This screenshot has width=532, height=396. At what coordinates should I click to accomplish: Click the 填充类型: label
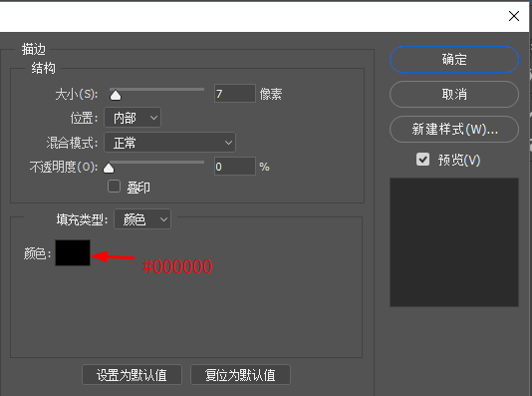(82, 219)
